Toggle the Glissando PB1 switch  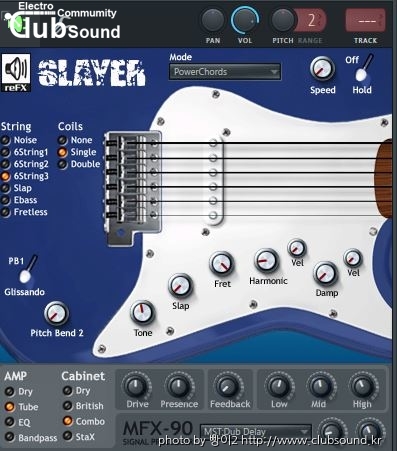[x=28, y=270]
